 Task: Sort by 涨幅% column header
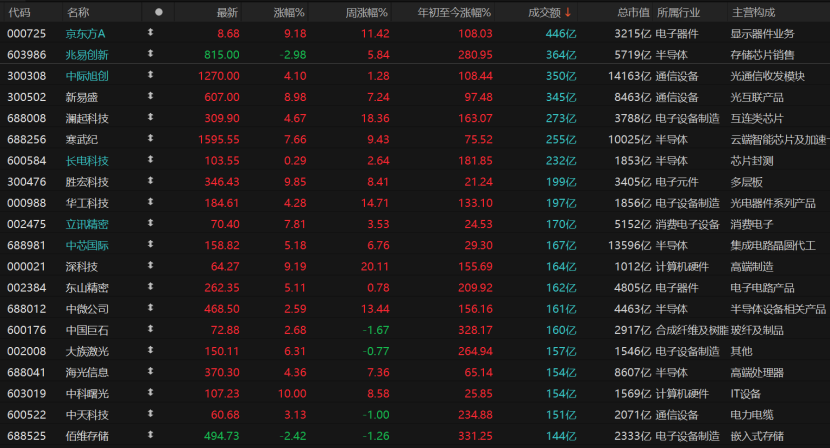point(289,12)
